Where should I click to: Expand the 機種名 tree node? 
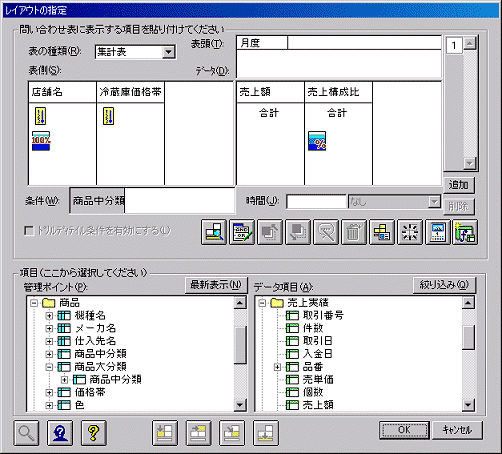click(x=49, y=316)
